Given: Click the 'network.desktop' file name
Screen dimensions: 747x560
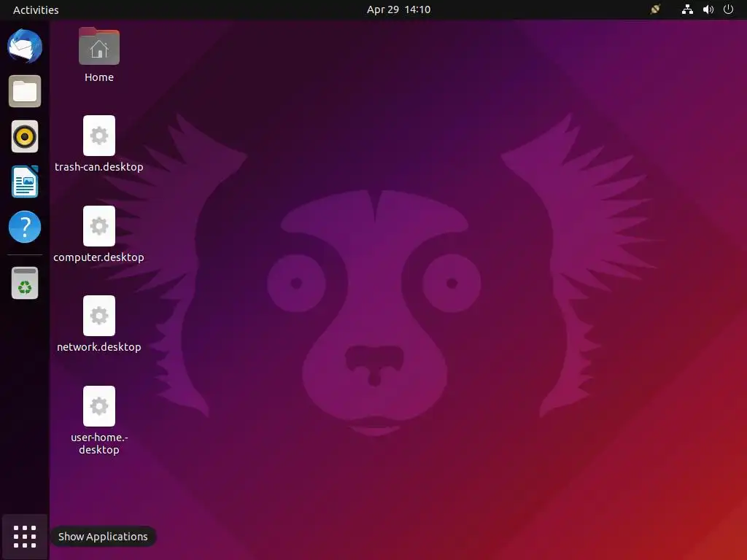Looking at the screenshot, I should pos(99,346).
